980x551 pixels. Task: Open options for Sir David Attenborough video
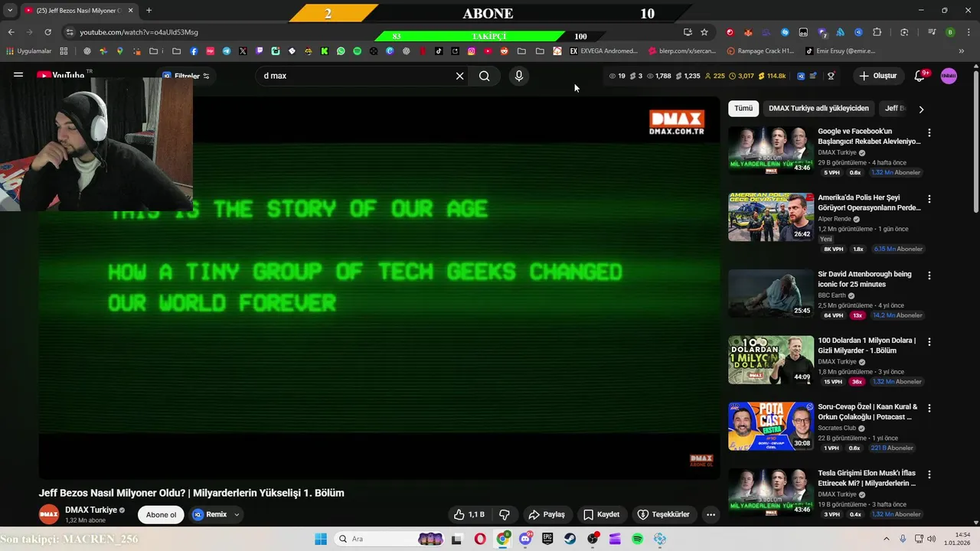[x=929, y=275]
